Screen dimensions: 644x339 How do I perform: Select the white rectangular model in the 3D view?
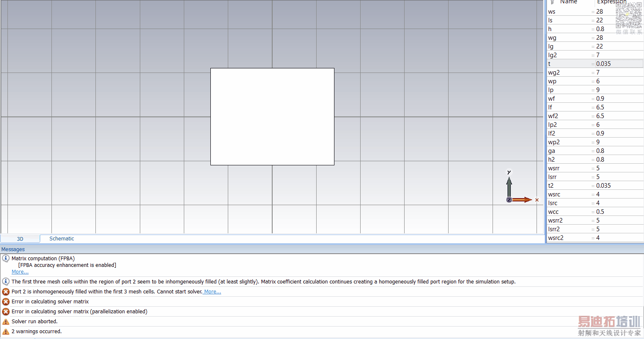click(272, 116)
